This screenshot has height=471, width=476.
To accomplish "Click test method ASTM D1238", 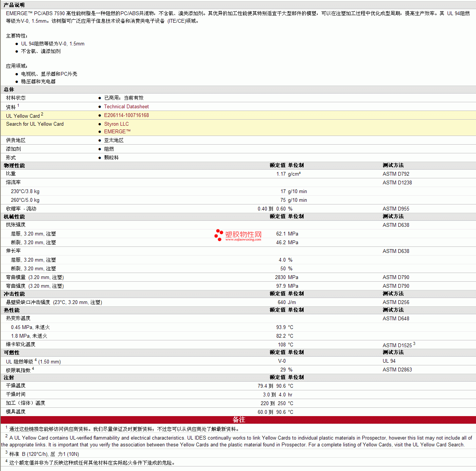I will (397, 183).
